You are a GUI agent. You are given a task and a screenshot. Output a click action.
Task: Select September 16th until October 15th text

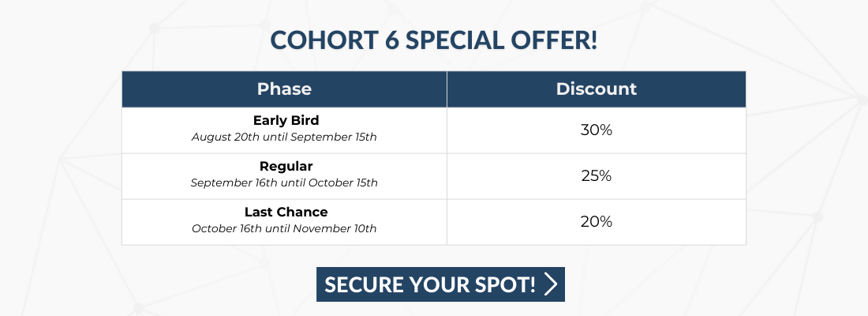coord(284,182)
